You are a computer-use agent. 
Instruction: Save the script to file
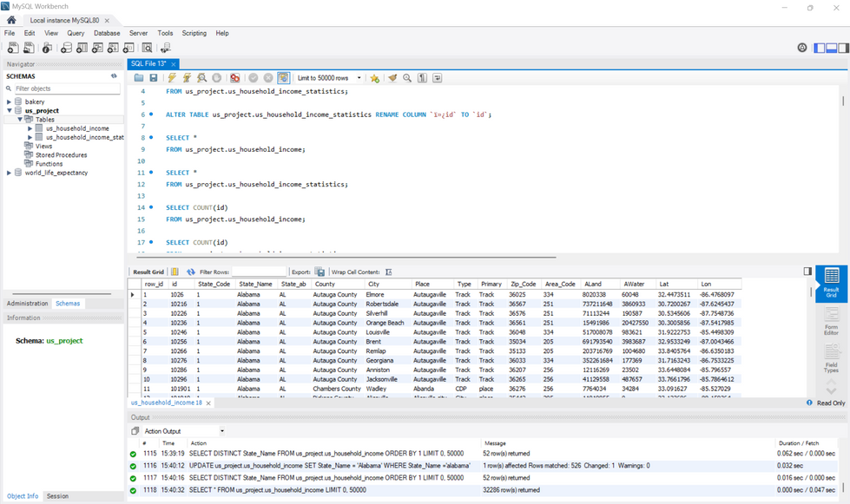pyautogui.click(x=153, y=78)
